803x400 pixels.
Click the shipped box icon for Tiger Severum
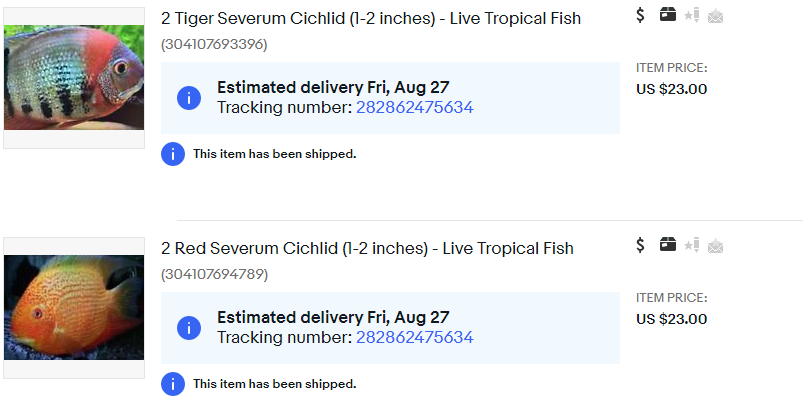[x=668, y=15]
